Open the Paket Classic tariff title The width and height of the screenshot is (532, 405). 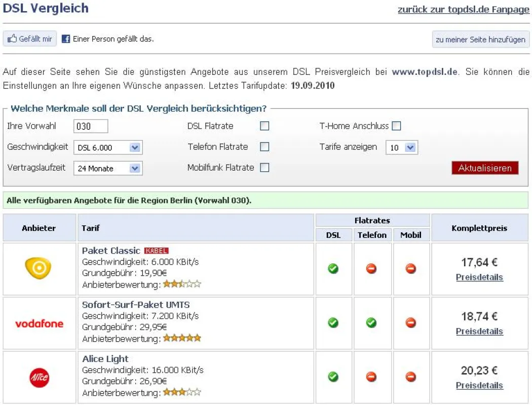coord(111,251)
